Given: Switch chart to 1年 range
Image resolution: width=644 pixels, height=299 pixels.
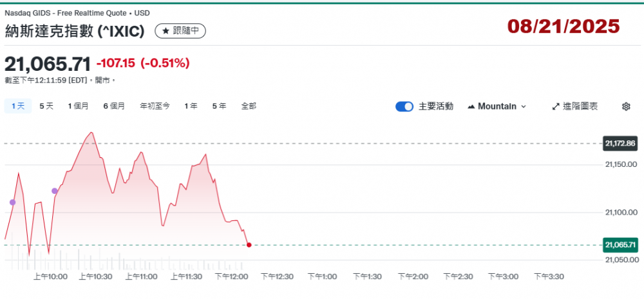Looking at the screenshot, I should click(191, 106).
